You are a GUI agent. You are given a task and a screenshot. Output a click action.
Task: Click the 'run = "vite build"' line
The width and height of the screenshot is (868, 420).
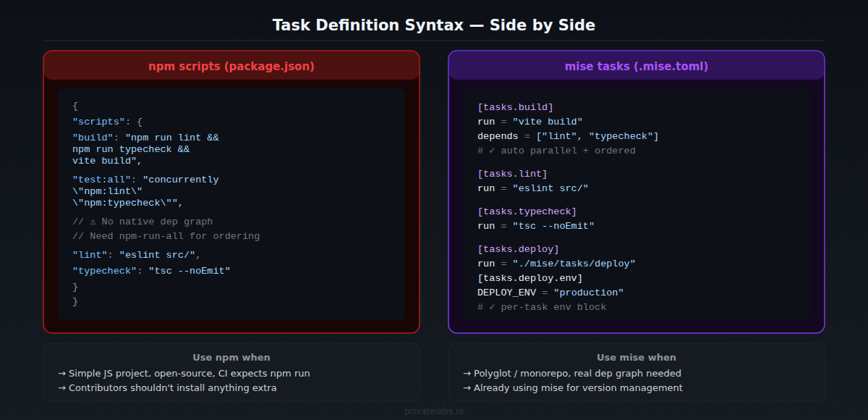point(529,122)
